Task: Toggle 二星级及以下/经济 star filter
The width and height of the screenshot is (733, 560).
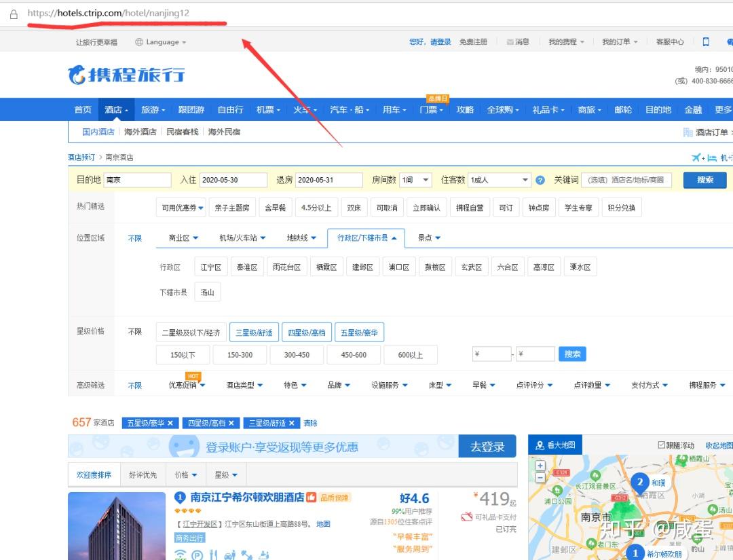Action: 191,333
